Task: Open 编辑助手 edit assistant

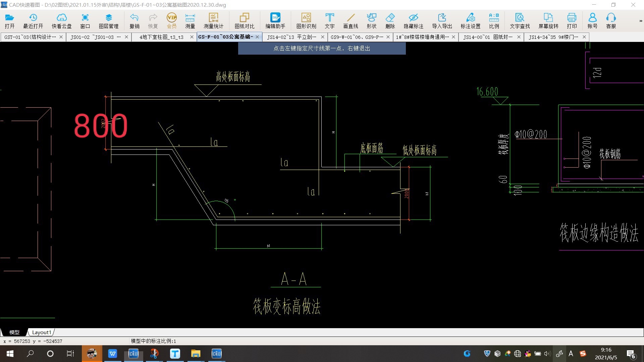Action: coord(275,21)
